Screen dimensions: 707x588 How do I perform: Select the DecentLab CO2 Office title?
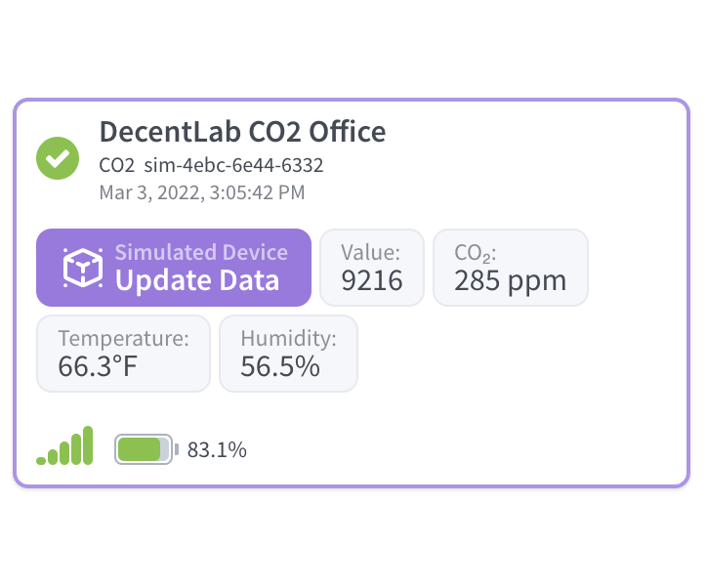point(242,132)
